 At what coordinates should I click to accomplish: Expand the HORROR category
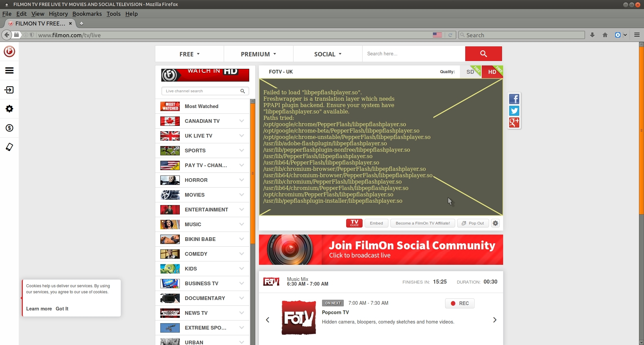coord(241,180)
